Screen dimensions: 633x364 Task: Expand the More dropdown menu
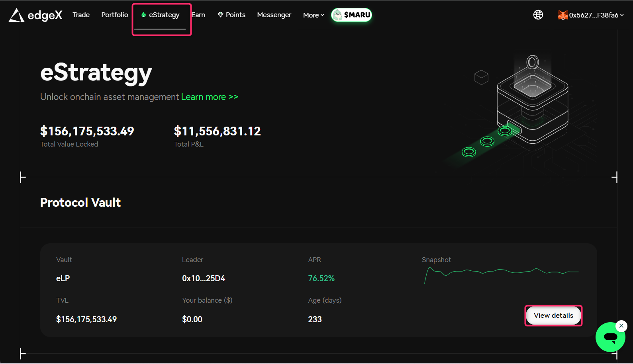click(x=311, y=15)
